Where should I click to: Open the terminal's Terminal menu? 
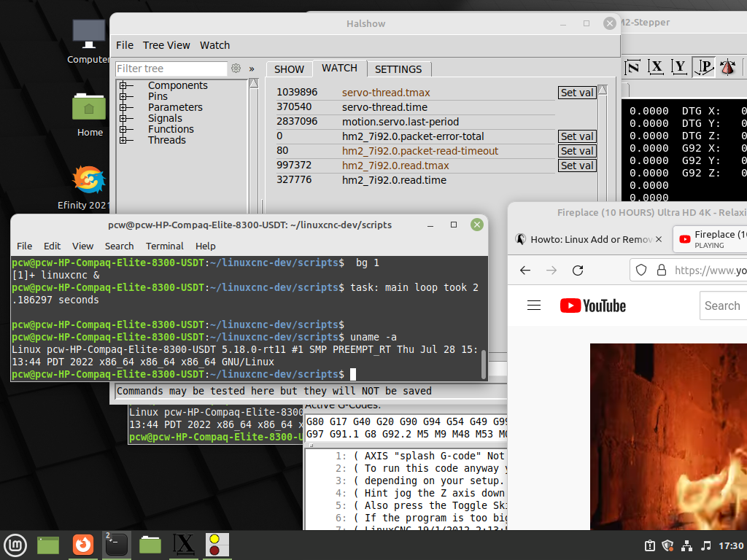click(164, 246)
